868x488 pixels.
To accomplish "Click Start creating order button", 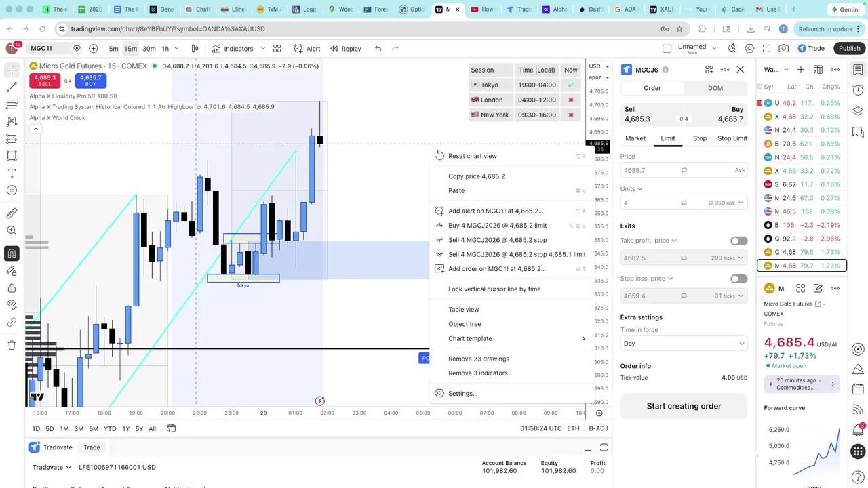I will pyautogui.click(x=684, y=406).
